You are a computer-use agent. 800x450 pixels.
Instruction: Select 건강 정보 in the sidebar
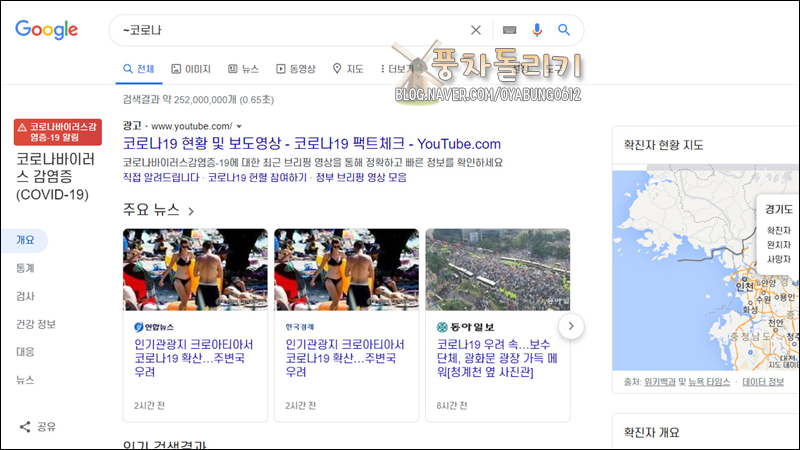pos(36,324)
